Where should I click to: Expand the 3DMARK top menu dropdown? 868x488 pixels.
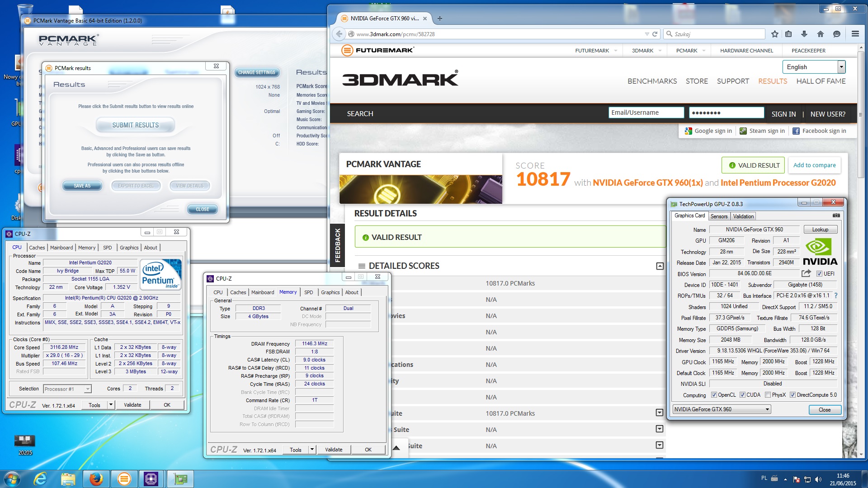tap(660, 51)
